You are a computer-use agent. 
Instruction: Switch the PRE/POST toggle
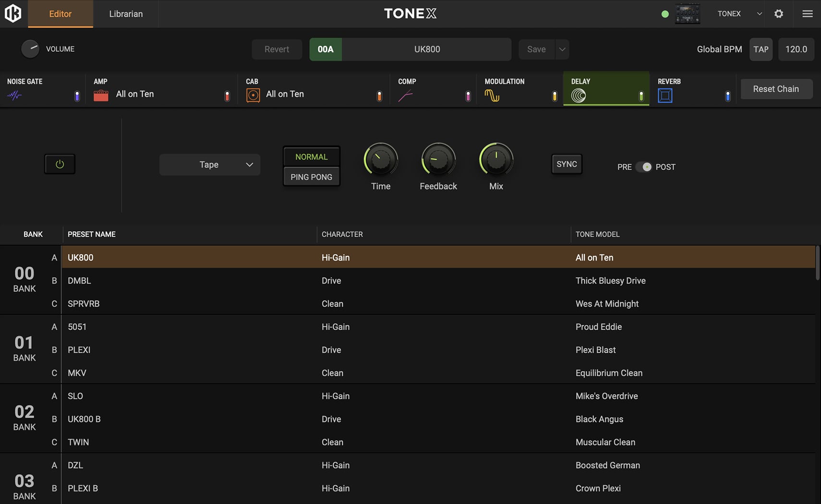click(x=643, y=167)
